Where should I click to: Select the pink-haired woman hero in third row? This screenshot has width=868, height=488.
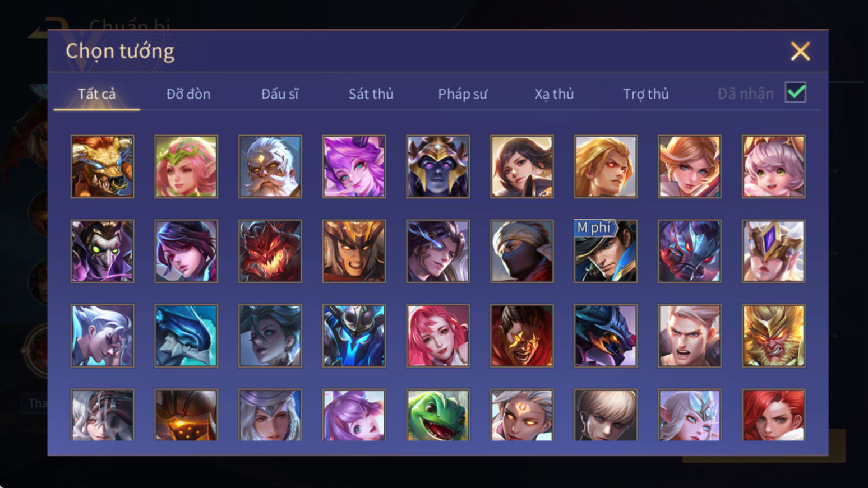click(438, 336)
